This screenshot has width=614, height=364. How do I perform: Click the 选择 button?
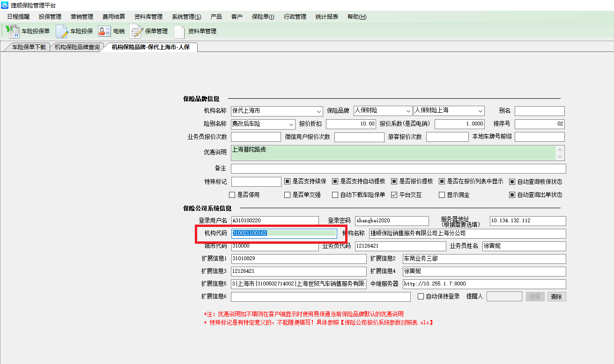pos(535,297)
